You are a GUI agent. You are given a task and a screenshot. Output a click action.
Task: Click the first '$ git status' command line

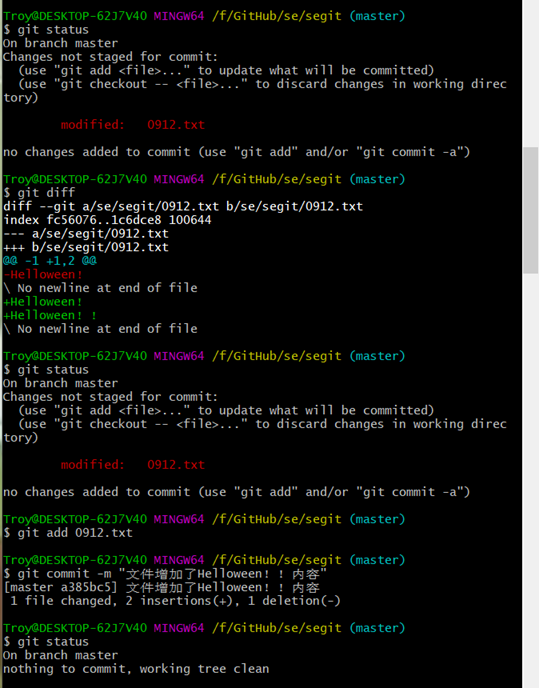pos(46,30)
